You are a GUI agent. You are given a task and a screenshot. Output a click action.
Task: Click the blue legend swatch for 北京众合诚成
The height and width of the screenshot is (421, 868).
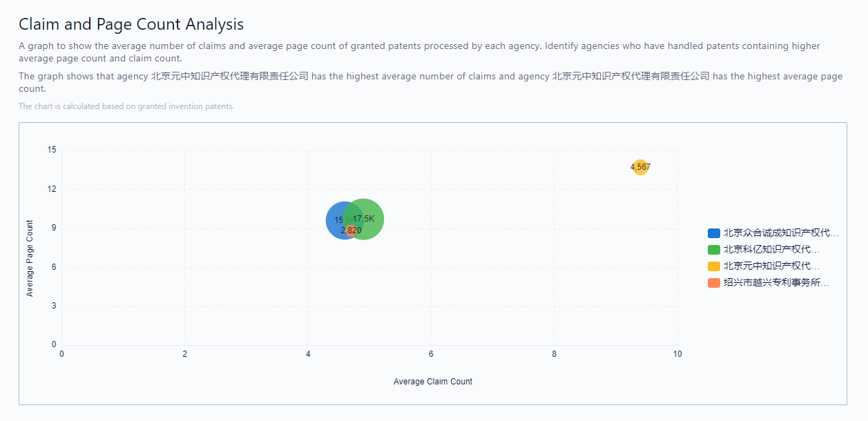[x=714, y=233]
